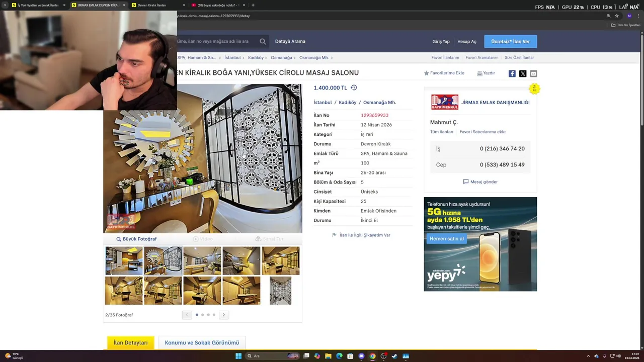This screenshot has height=362, width=644.
Task: Open the Windows Start menu
Action: (x=238, y=356)
